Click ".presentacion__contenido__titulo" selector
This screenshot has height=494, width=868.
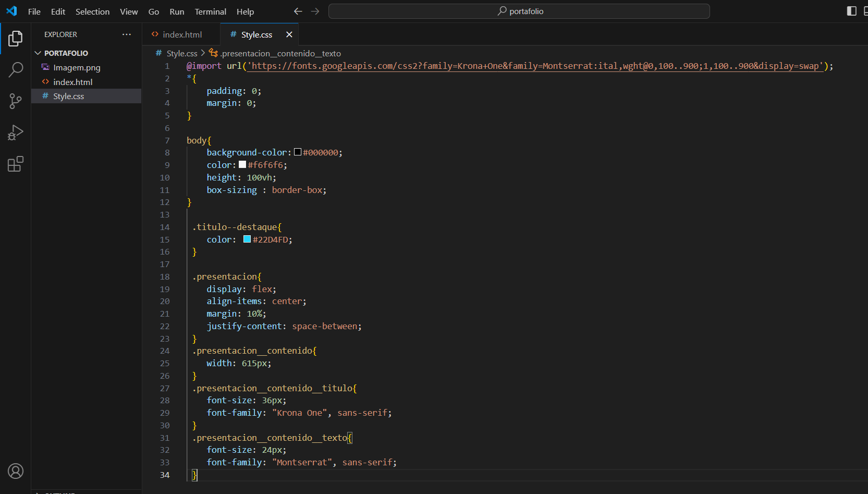272,388
